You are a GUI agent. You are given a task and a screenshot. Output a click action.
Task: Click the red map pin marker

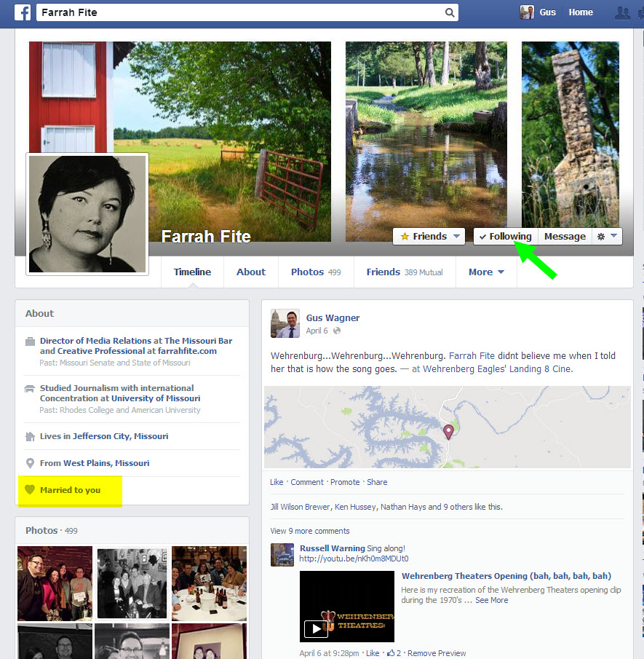[448, 433]
